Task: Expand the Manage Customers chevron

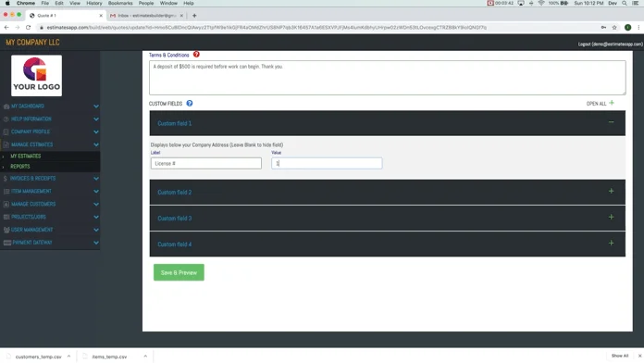Action: [x=96, y=204]
